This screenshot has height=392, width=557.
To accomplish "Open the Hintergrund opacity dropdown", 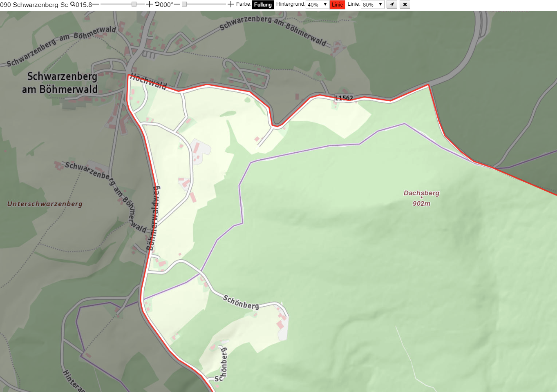I will [317, 4].
